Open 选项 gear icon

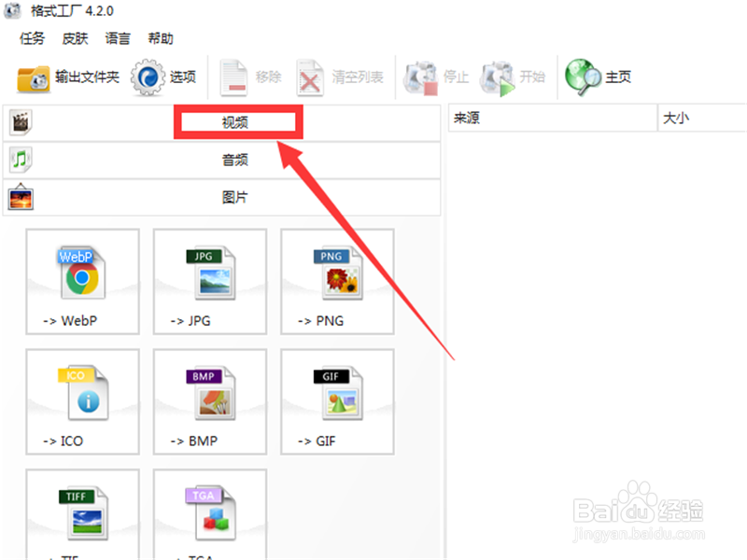(148, 77)
